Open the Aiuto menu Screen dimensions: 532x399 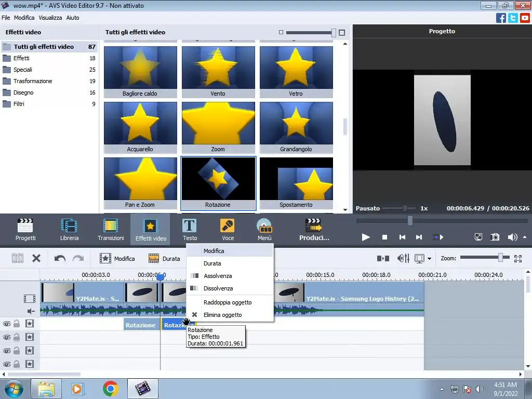[x=73, y=18]
